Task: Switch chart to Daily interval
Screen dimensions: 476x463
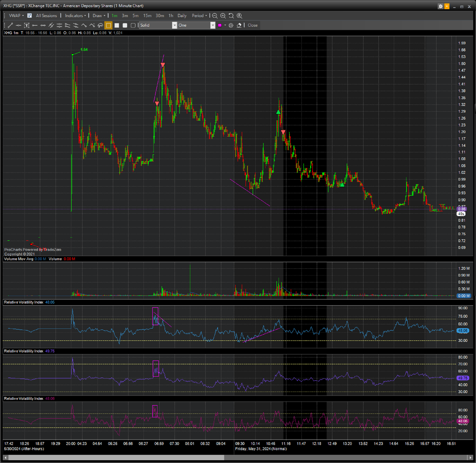Action: point(182,15)
